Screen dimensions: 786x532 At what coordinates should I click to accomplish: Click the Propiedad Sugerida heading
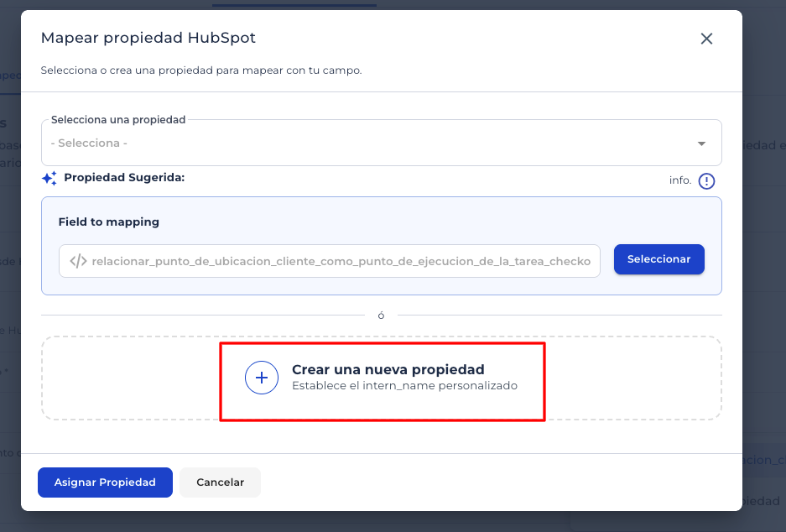point(123,178)
